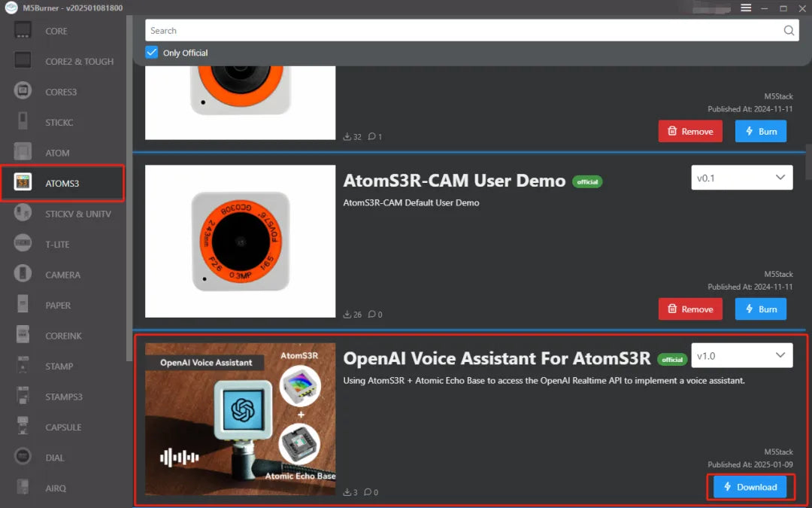Screen dimensions: 812x508
Task: Select the ATOM device icon
Action: [x=23, y=152]
